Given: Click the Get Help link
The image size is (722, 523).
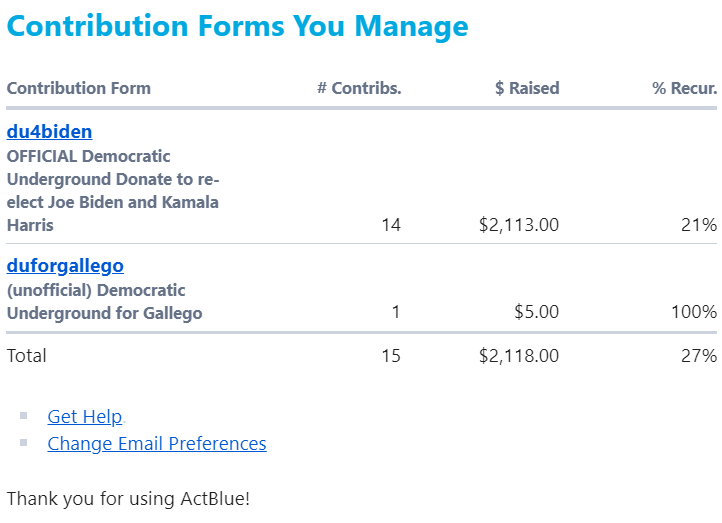Looking at the screenshot, I should pyautogui.click(x=85, y=417).
